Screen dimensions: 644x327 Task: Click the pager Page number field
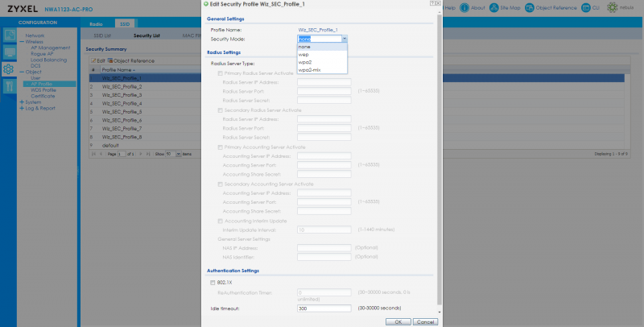pyautogui.click(x=122, y=154)
